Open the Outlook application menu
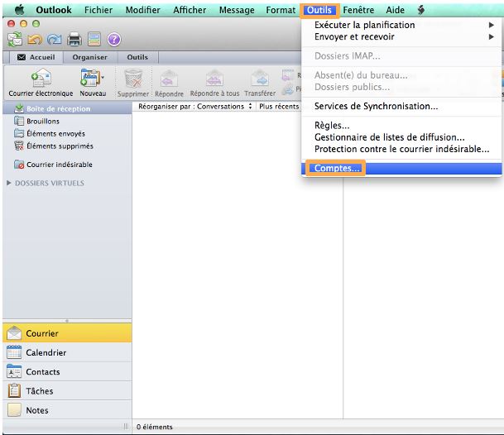The width and height of the screenshot is (504, 435). click(54, 10)
